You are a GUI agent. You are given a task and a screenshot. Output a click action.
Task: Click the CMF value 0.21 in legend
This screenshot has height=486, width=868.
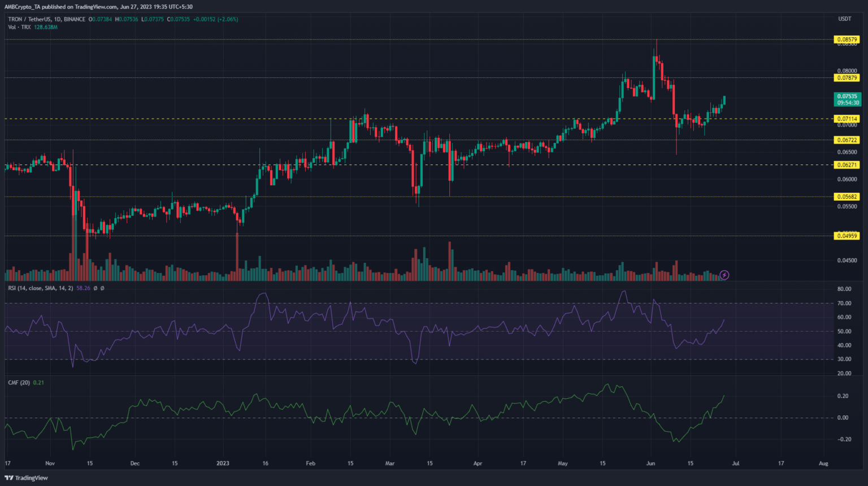(38, 383)
